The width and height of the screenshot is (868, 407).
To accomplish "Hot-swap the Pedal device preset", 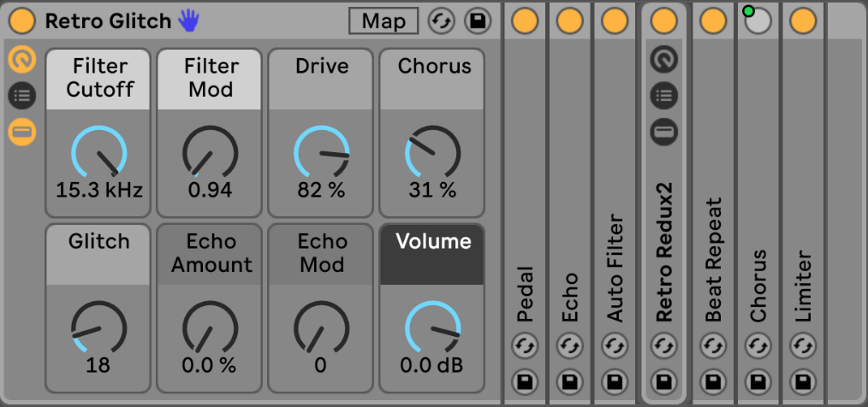I will pos(525,347).
